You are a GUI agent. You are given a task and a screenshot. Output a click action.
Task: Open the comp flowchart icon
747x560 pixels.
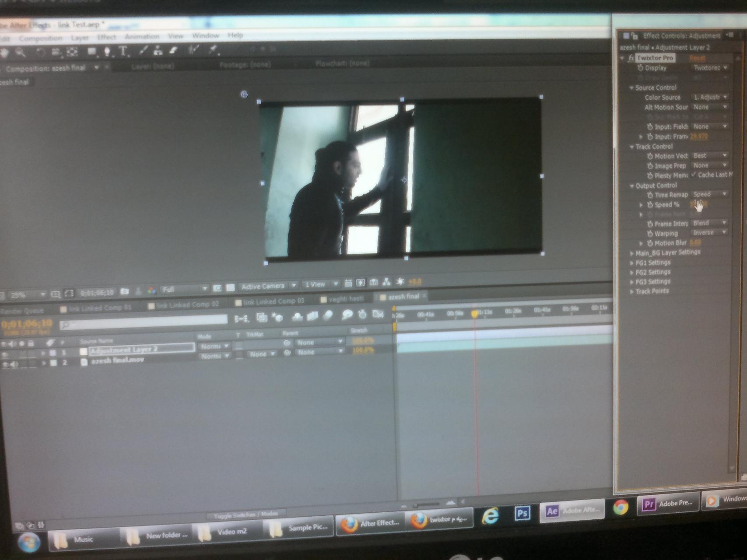click(386, 282)
